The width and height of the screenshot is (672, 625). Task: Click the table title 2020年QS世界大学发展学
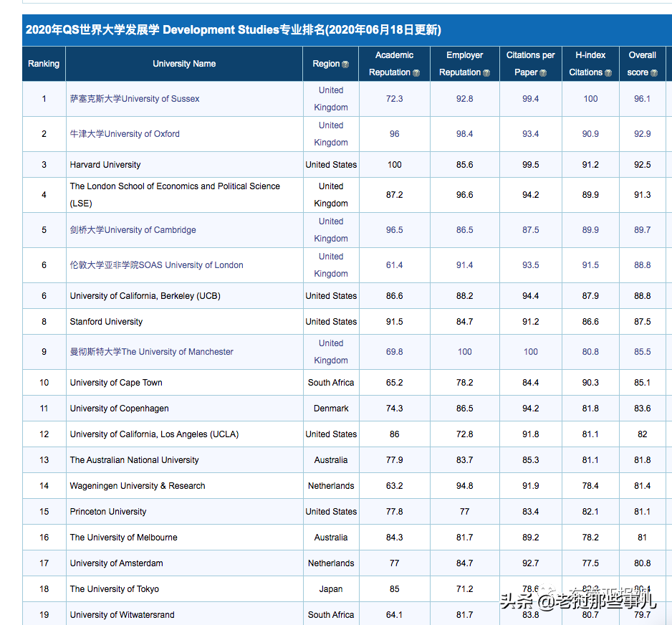tap(233, 29)
